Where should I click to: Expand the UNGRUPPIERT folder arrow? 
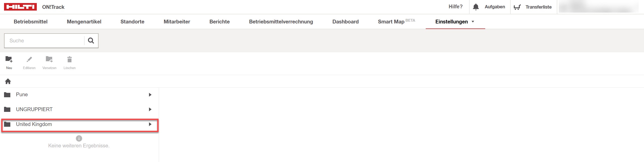coord(150,109)
